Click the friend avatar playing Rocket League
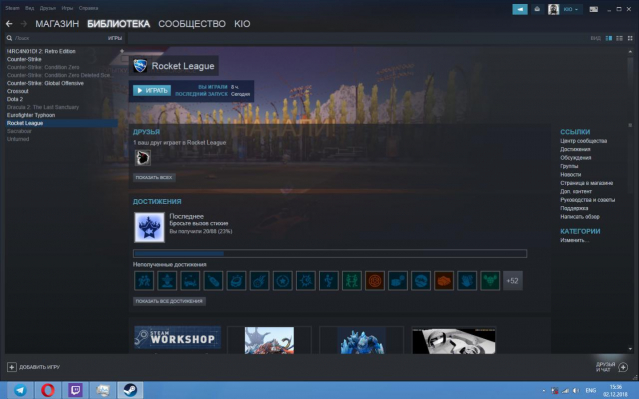This screenshot has width=639, height=399. tap(143, 158)
